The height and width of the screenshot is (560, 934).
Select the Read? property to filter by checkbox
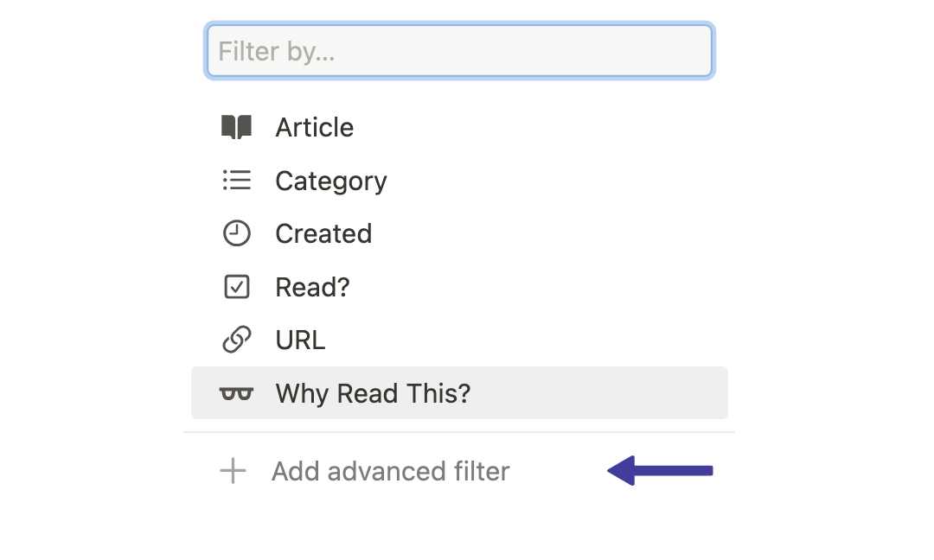[x=312, y=286]
